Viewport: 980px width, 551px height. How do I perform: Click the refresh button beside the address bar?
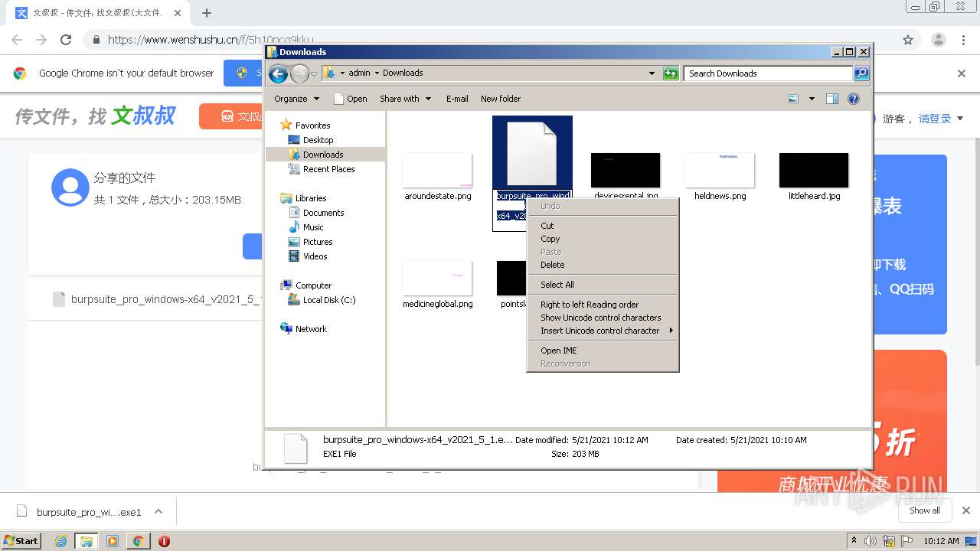671,73
